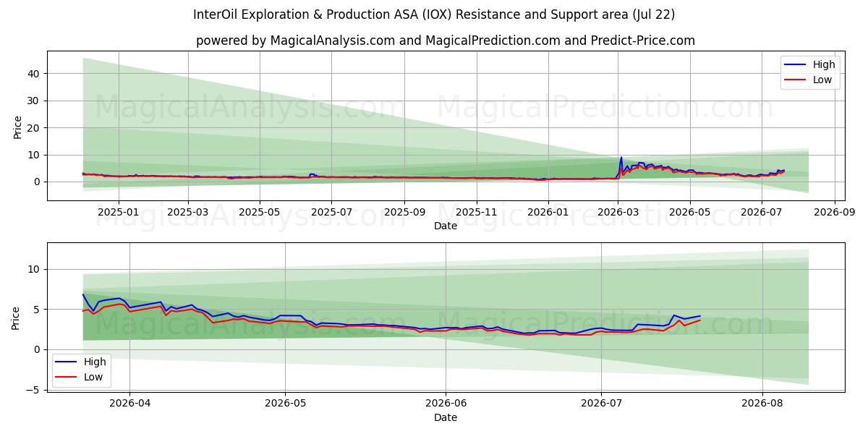
Task: Click the '-5' price tick on bottom chart
Action: tap(35, 390)
